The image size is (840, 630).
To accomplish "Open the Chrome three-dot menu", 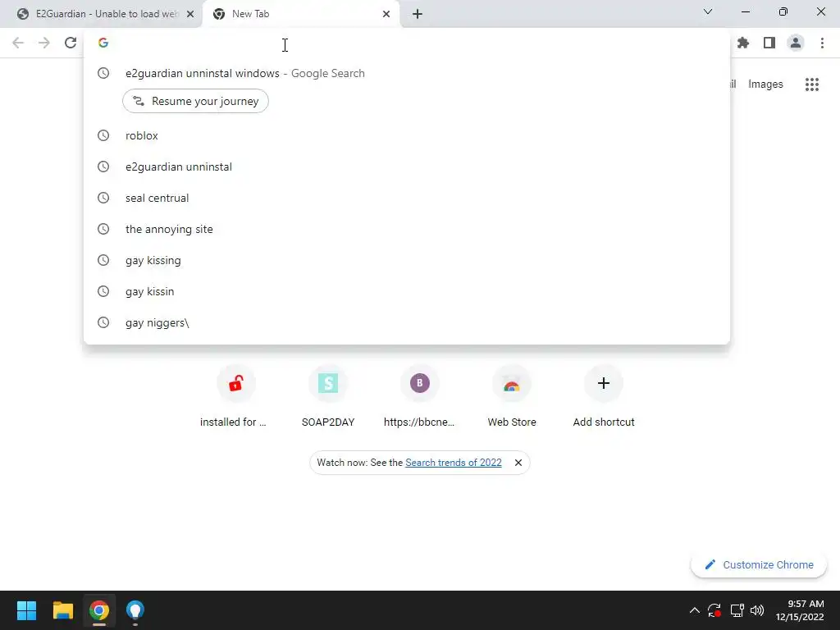I will pyautogui.click(x=822, y=43).
